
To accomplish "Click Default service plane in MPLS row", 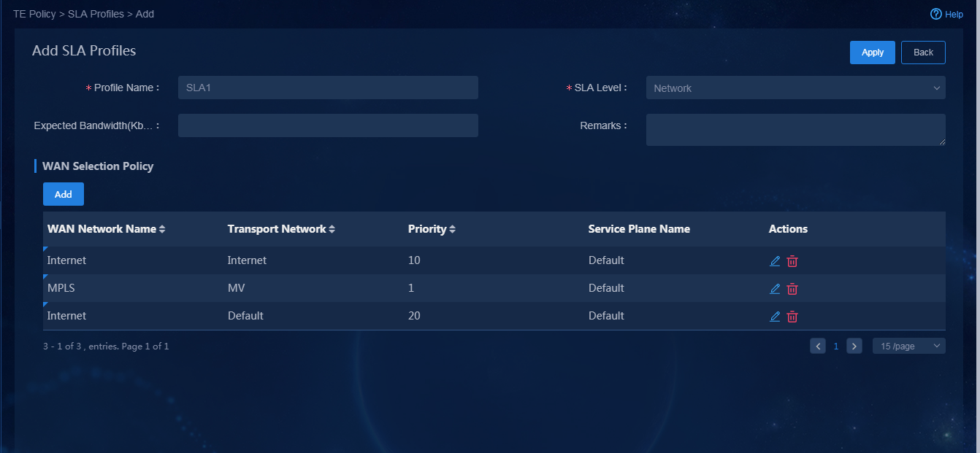I will point(606,288).
